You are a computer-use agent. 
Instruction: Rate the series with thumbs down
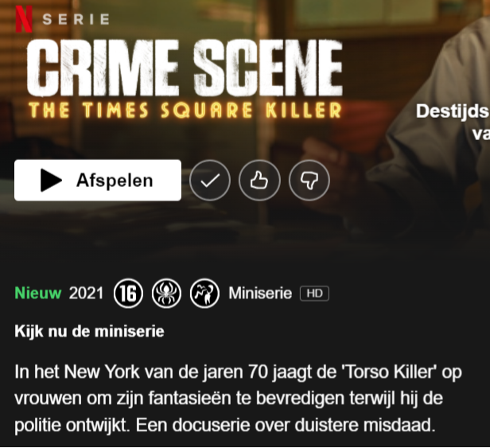[309, 181]
